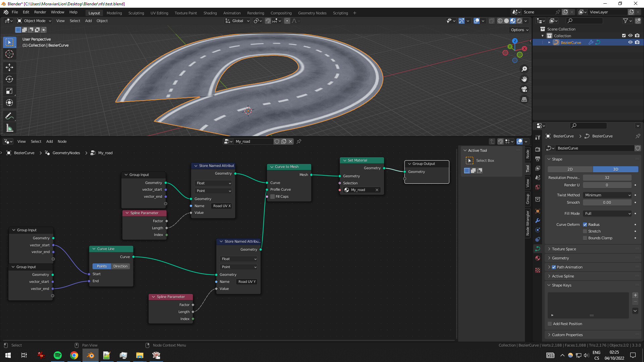The height and width of the screenshot is (362, 644).
Task: Open Blender from the Windows taskbar
Action: coord(90,355)
